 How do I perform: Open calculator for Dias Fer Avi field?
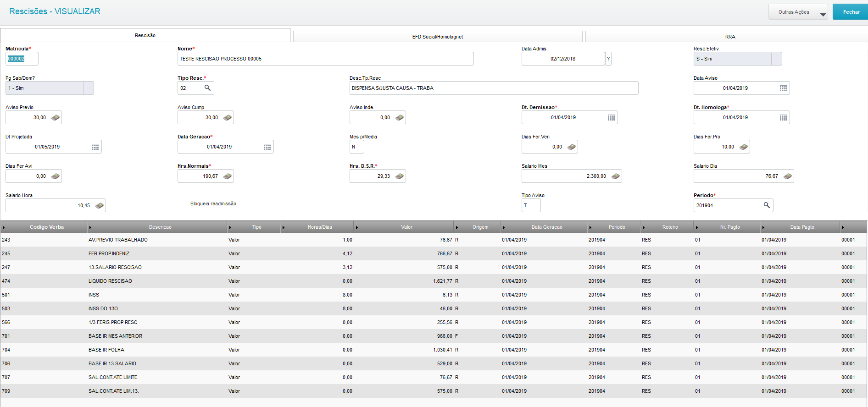point(56,176)
